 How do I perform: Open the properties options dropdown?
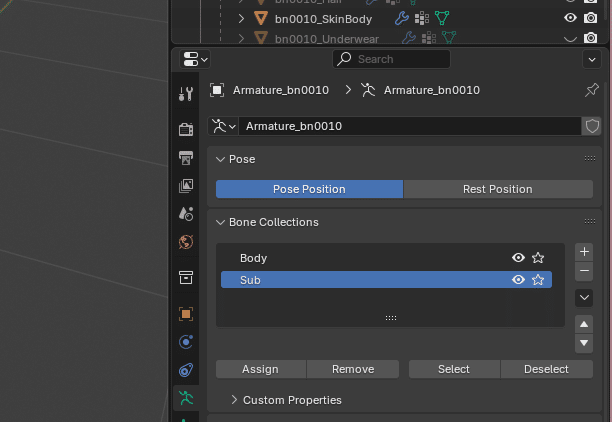click(592, 59)
